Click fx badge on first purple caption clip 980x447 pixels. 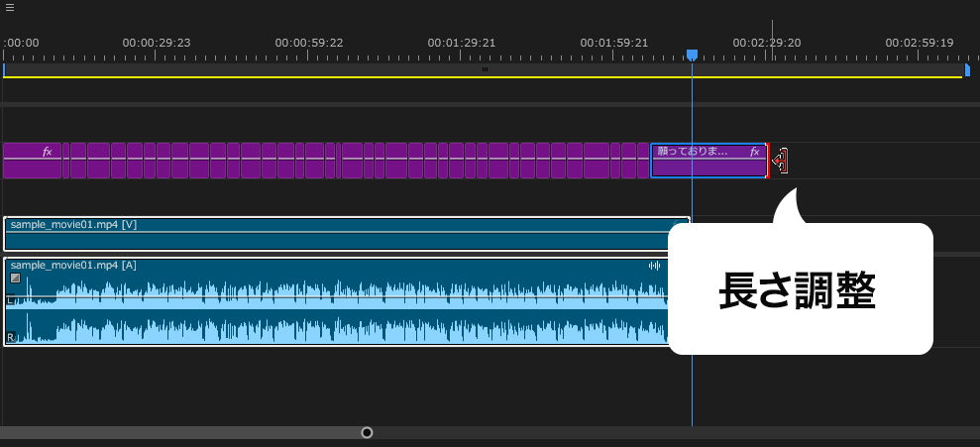tap(47, 152)
